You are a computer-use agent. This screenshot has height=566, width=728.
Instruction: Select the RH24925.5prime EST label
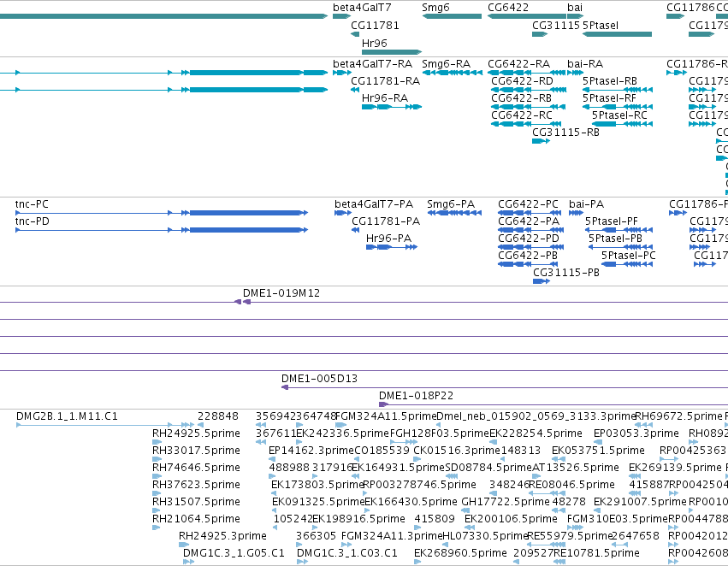197,433
